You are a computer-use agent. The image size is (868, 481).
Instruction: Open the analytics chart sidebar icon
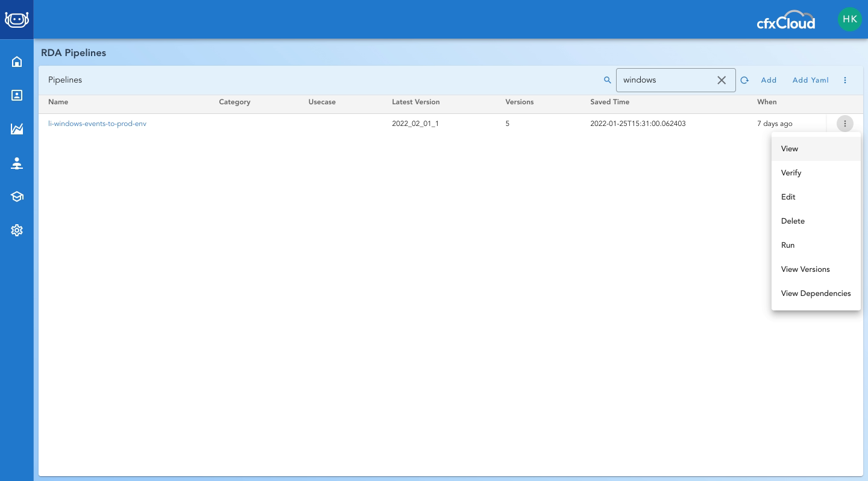click(x=17, y=129)
